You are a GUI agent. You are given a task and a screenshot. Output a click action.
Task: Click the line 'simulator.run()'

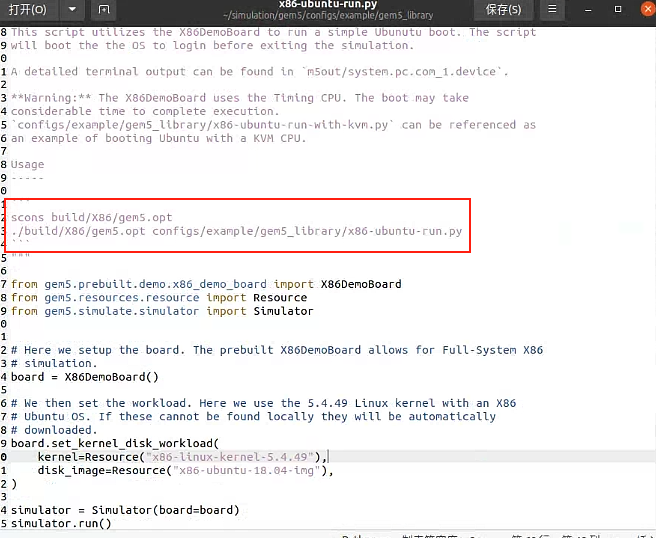pos(61,523)
